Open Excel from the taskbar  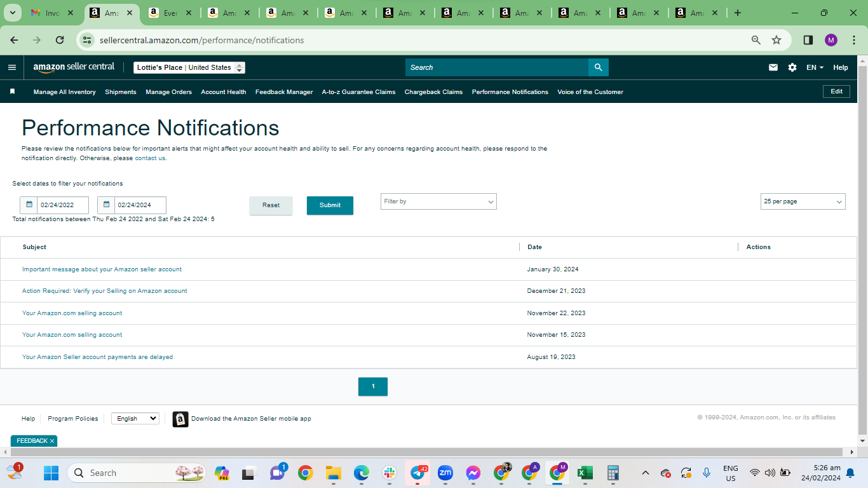[x=585, y=473]
